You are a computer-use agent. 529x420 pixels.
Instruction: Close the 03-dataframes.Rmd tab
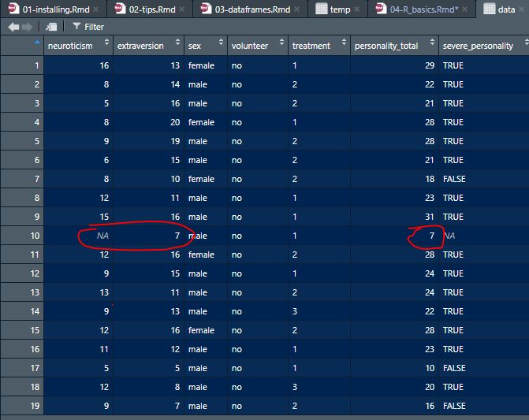[x=296, y=9]
